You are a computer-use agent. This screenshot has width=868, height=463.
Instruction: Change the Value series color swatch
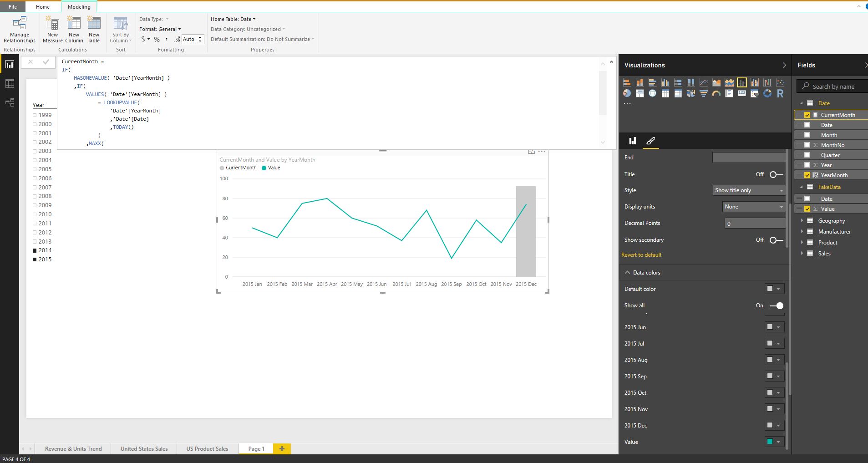coord(774,442)
